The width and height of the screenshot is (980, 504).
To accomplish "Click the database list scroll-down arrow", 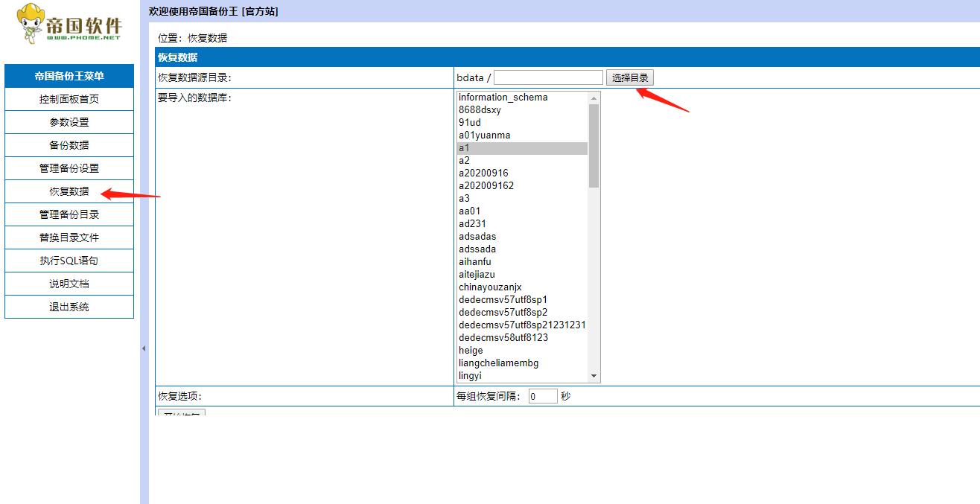I will pyautogui.click(x=594, y=376).
